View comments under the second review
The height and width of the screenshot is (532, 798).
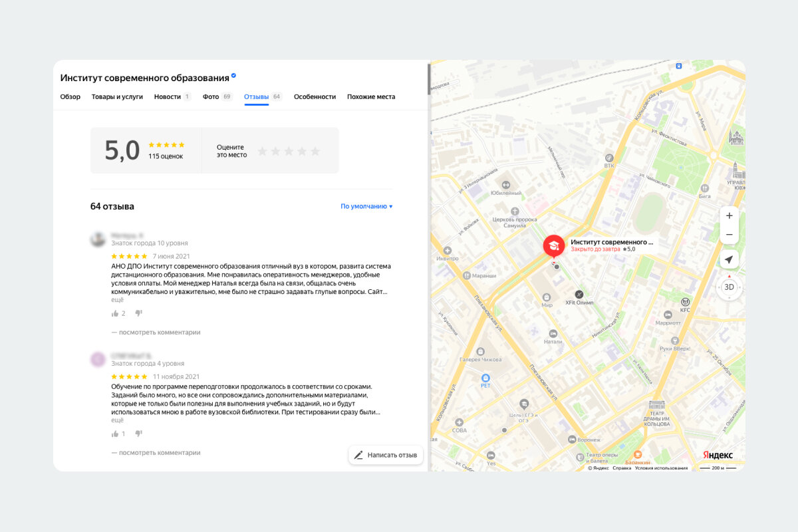coord(156,452)
